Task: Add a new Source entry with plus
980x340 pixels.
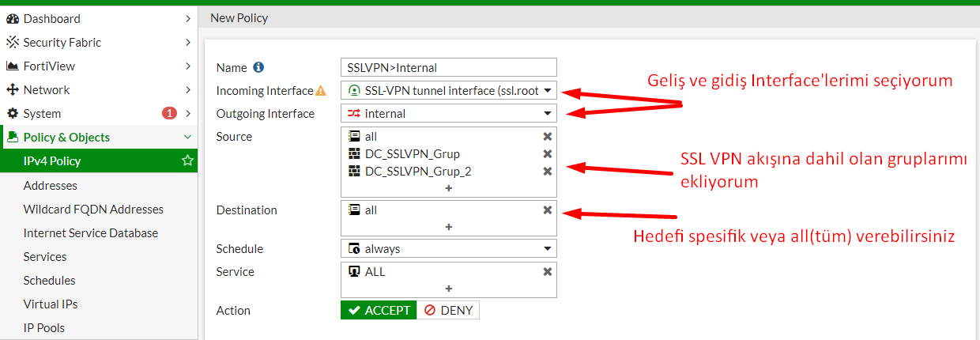Action: pos(449,188)
